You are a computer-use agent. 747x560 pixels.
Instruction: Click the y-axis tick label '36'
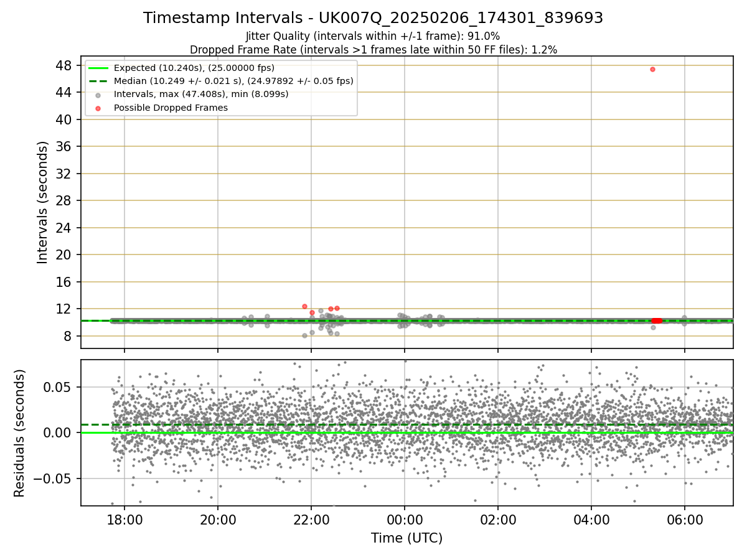click(x=64, y=146)
